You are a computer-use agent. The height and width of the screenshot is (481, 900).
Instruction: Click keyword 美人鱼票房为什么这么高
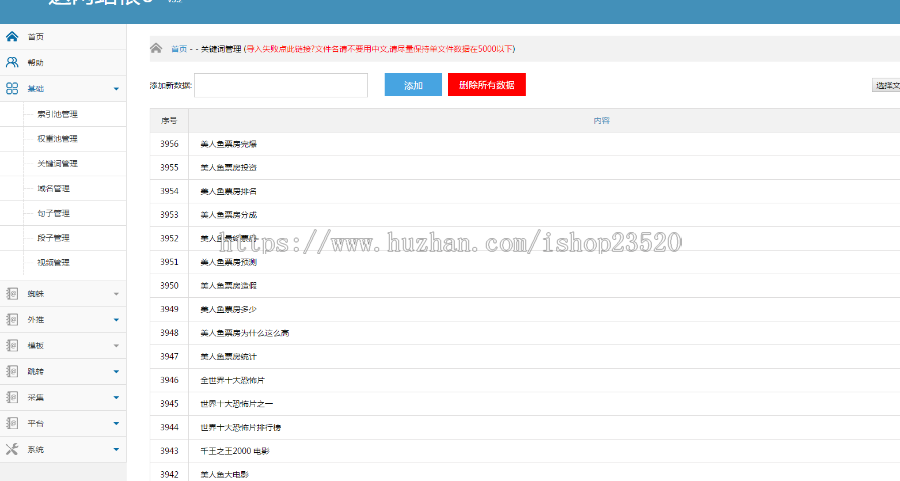[245, 333]
